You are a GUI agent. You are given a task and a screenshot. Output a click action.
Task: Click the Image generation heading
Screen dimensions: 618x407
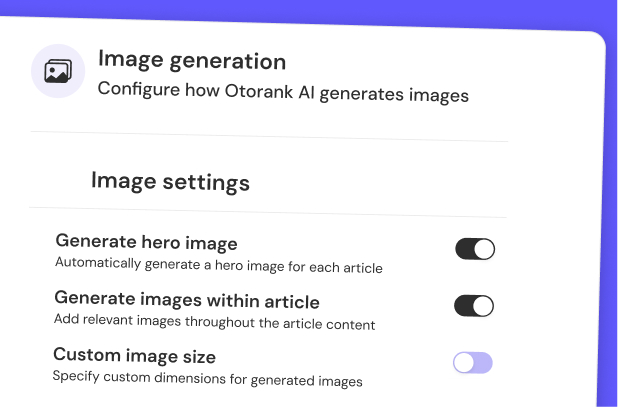click(x=191, y=60)
